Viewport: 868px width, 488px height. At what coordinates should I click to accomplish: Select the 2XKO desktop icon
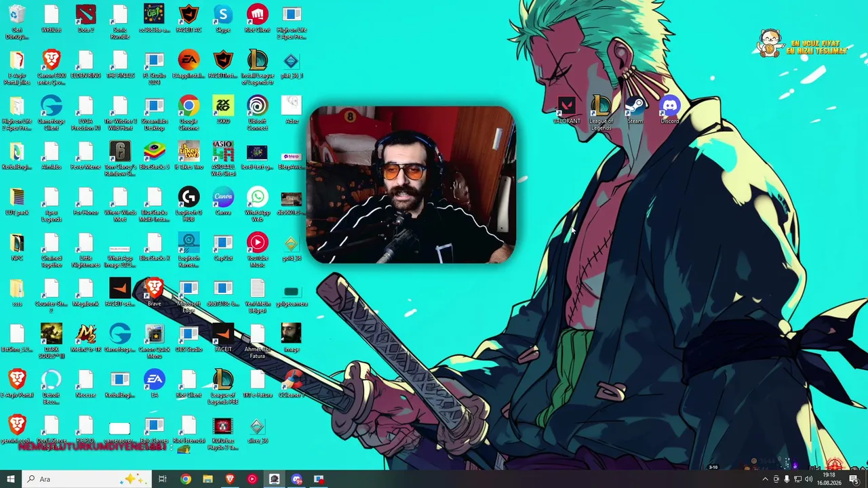point(223,110)
